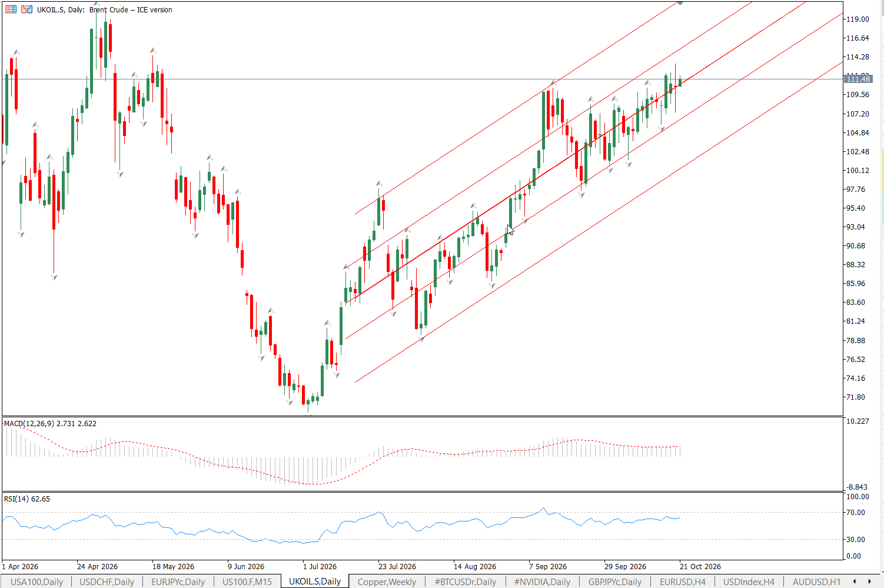Image resolution: width=884 pixels, height=588 pixels.
Task: Click the 90.68 price axis label
Action: coord(856,245)
